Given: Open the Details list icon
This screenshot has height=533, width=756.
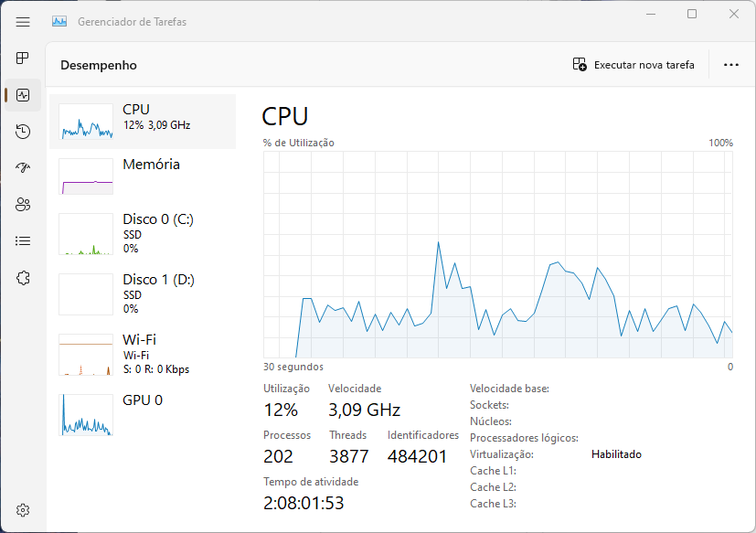Looking at the screenshot, I should (x=23, y=240).
